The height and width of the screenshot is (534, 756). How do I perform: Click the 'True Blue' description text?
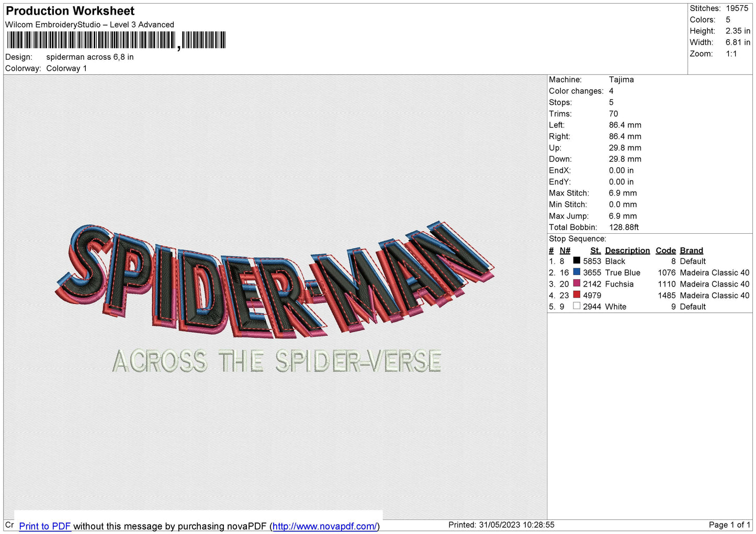coord(623,273)
